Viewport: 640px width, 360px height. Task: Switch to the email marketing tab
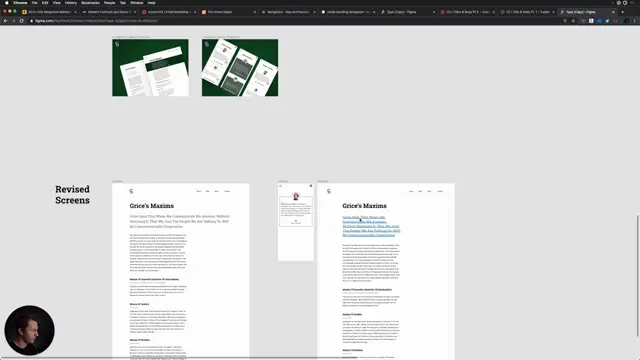(169, 12)
